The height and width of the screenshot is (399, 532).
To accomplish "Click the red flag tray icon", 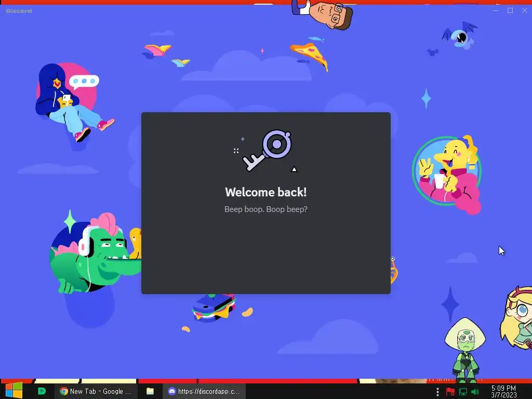I will [x=450, y=392].
